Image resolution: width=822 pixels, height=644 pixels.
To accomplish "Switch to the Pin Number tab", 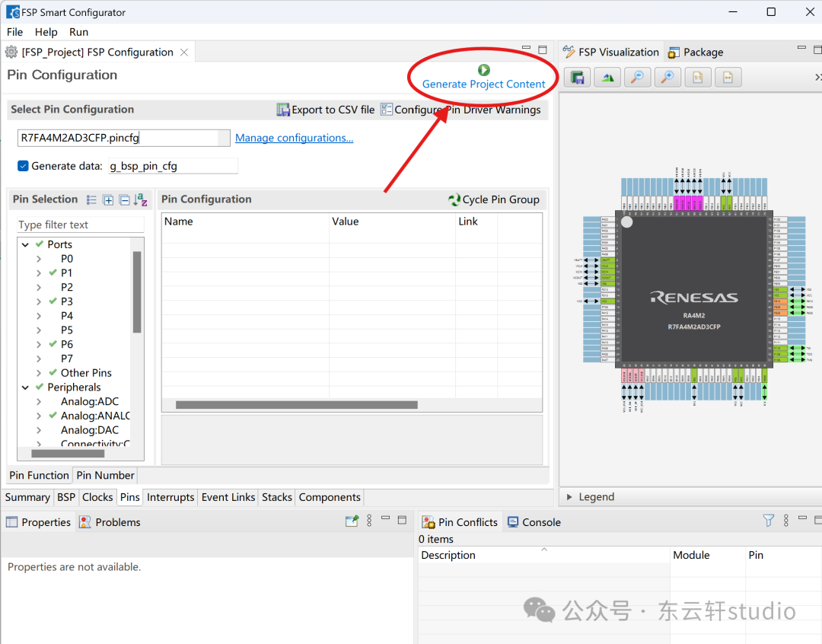I will (x=105, y=475).
